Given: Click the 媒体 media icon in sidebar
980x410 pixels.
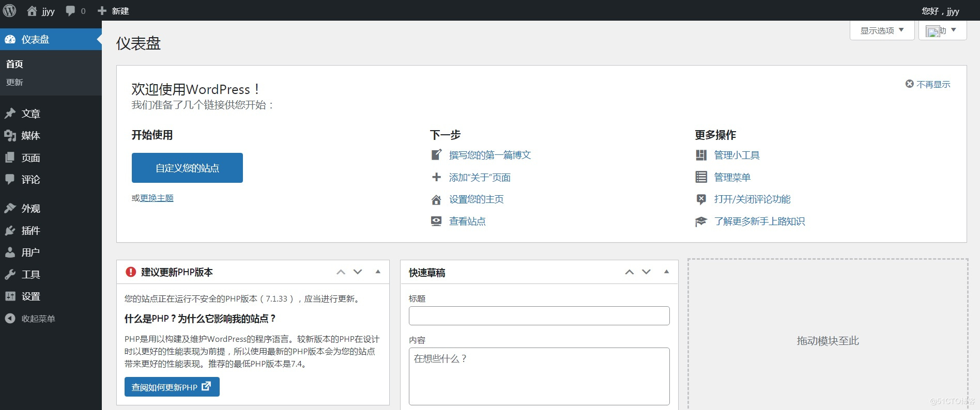Looking at the screenshot, I should [10, 135].
